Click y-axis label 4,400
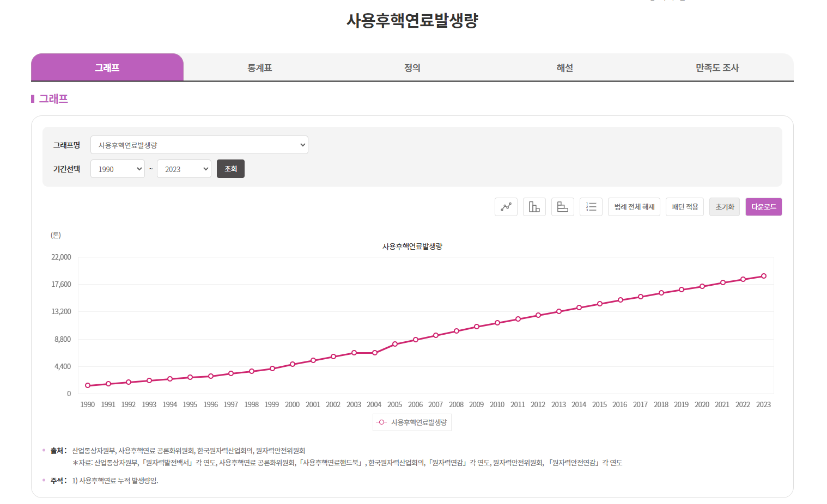The width and height of the screenshot is (827, 504). pyautogui.click(x=63, y=366)
